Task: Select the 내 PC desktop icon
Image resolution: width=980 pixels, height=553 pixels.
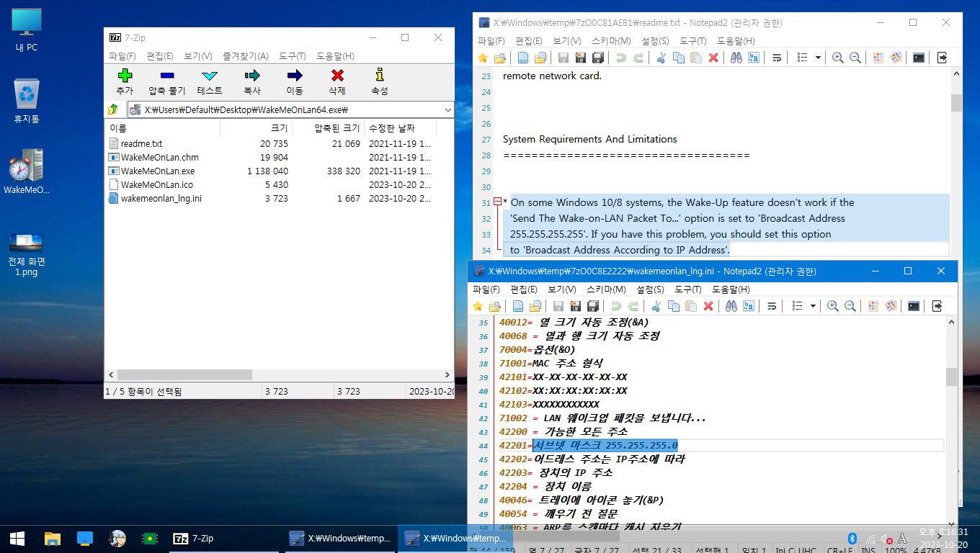Action: coord(27,31)
